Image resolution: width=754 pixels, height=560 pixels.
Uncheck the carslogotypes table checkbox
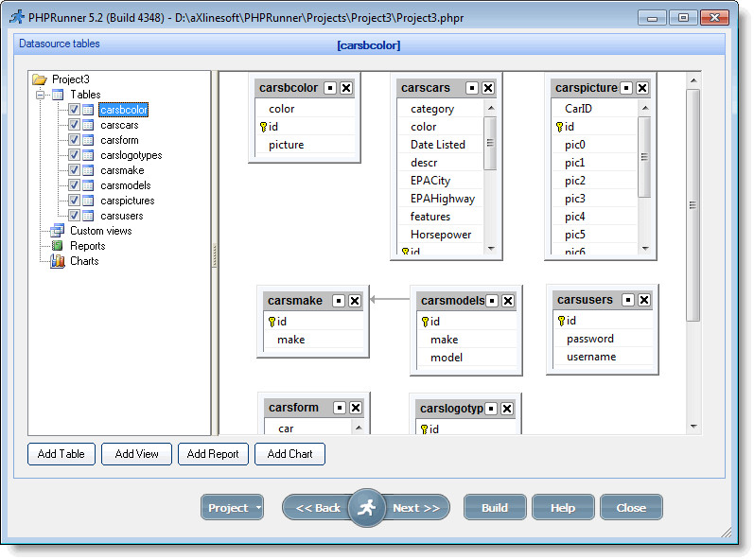pos(74,155)
